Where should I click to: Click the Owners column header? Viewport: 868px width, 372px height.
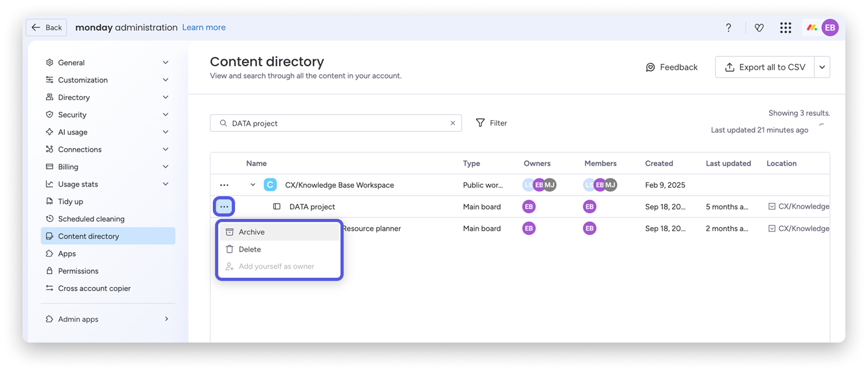537,164
